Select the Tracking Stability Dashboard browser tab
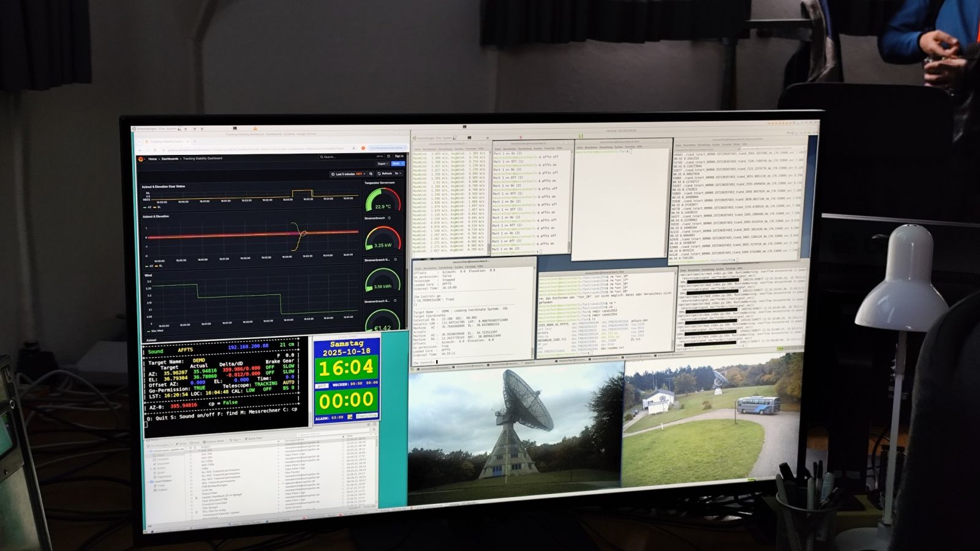Viewport: 980px width, 551px height. 165,141
